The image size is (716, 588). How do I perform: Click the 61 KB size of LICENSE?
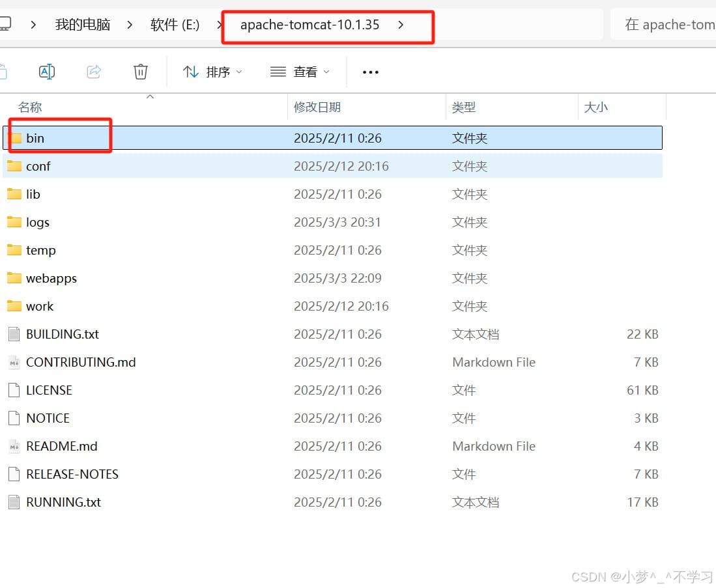pos(642,390)
